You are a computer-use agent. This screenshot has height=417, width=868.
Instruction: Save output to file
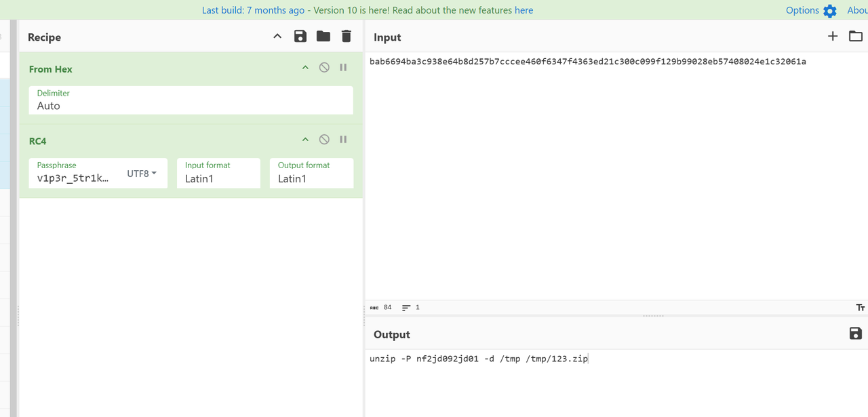coord(856,333)
